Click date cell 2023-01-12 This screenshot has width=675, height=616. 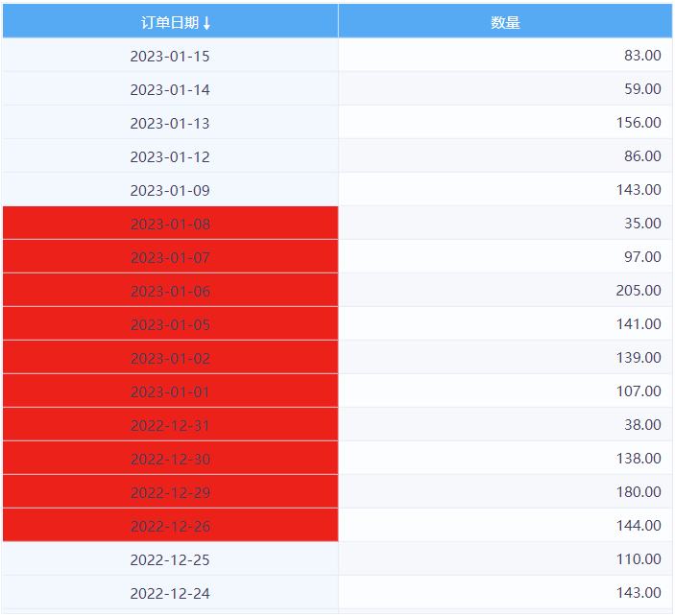[x=170, y=156]
